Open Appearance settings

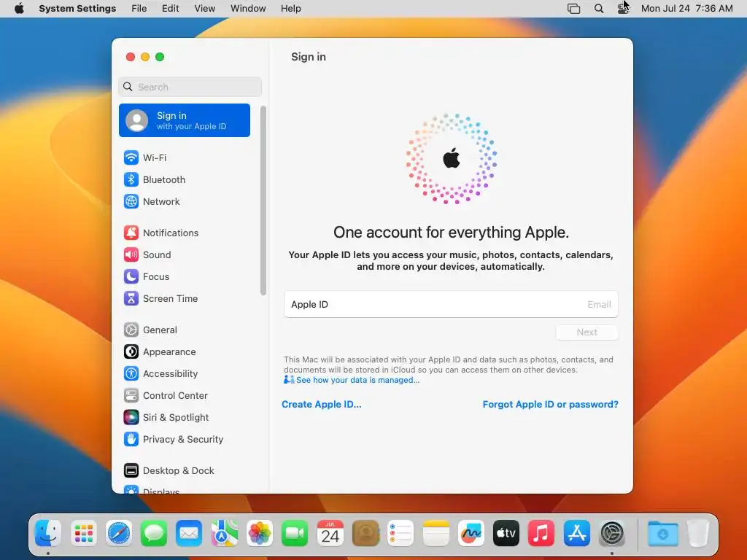[184, 352]
